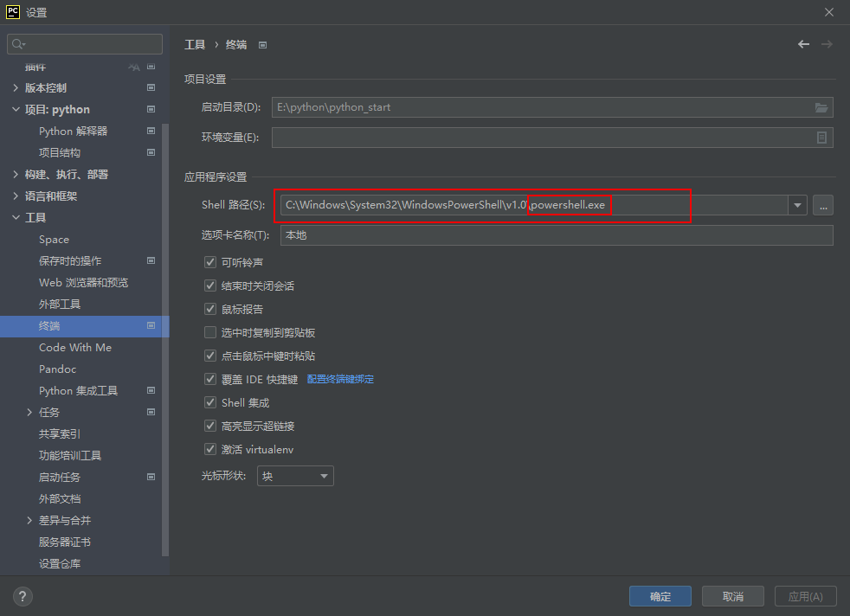Click the search field at top left
Screen dimensions: 850x616
pos(84,42)
